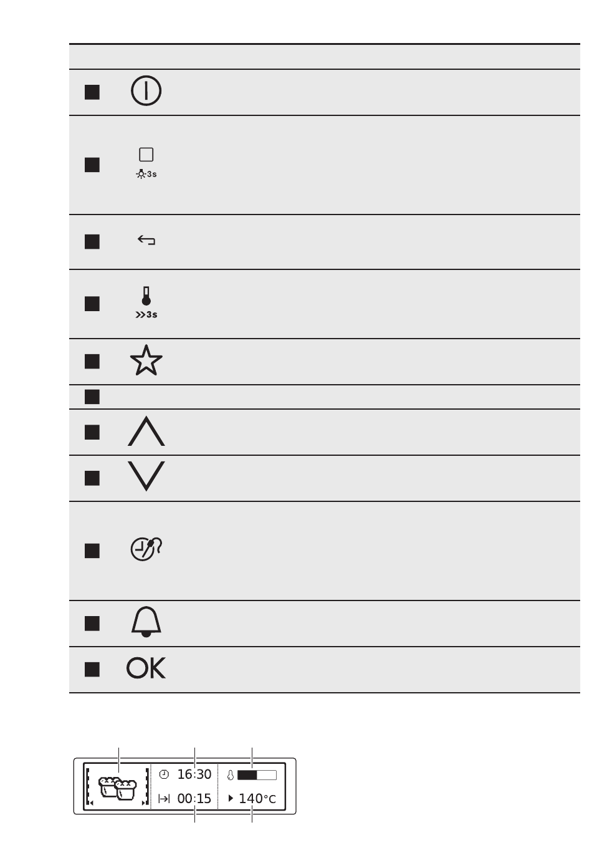The image size is (592, 868).
Task: Click the up chevron arrow icon
Action: click(146, 432)
